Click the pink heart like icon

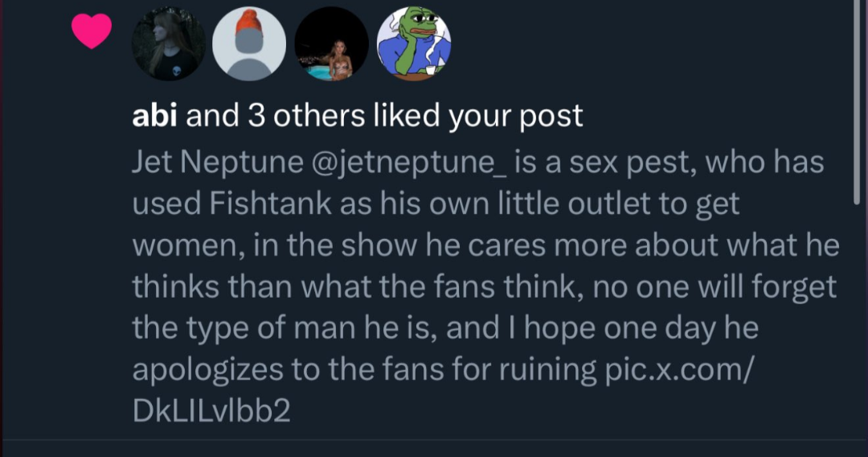91,33
